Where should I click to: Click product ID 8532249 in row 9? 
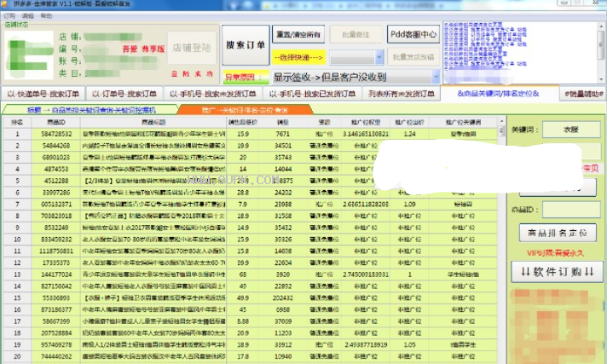click(56, 228)
